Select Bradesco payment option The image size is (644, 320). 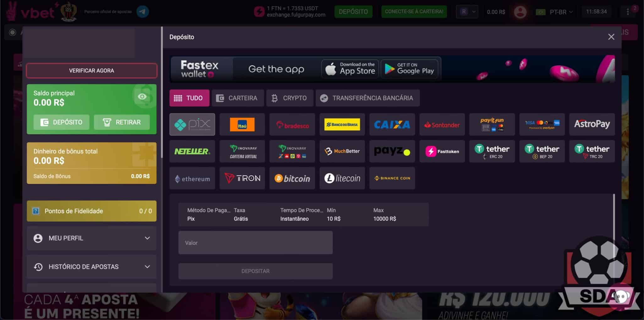point(292,124)
